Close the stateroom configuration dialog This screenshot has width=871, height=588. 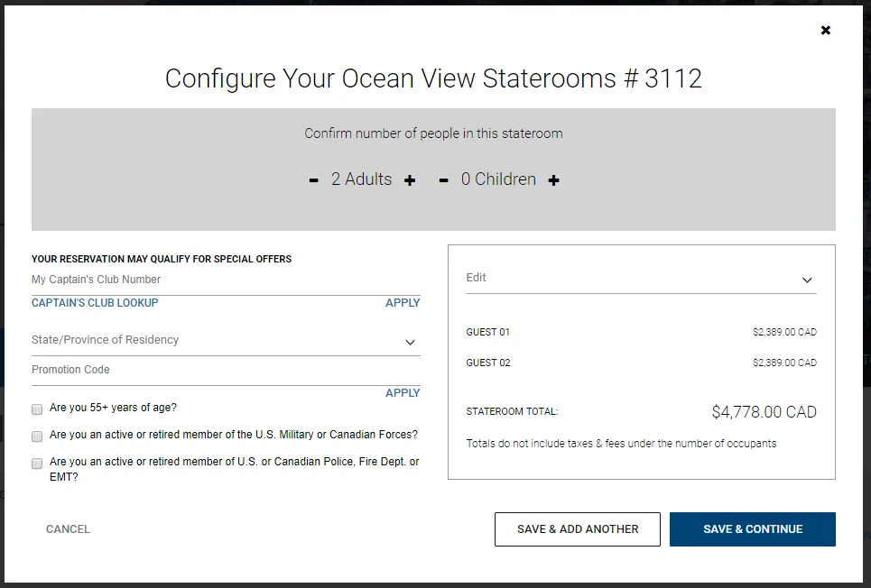[825, 31]
